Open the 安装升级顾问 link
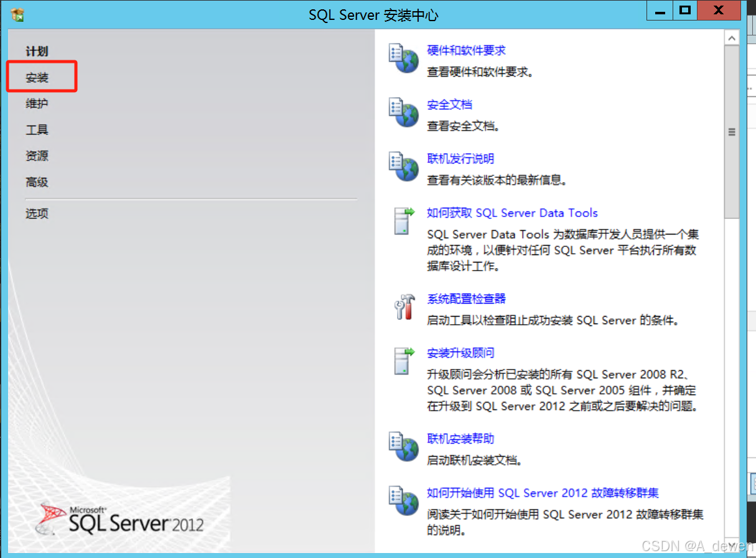The width and height of the screenshot is (756, 558). pyautogui.click(x=460, y=353)
